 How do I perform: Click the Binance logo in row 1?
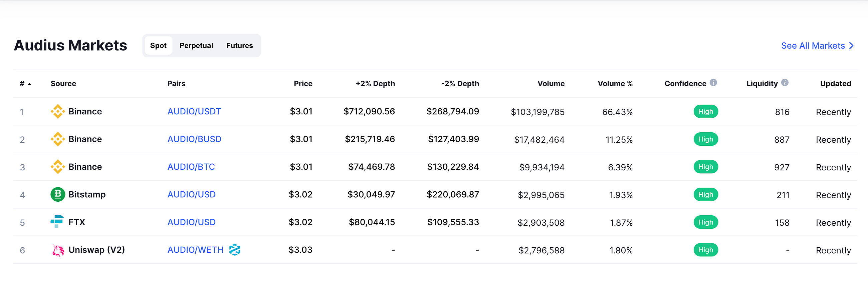coord(58,111)
